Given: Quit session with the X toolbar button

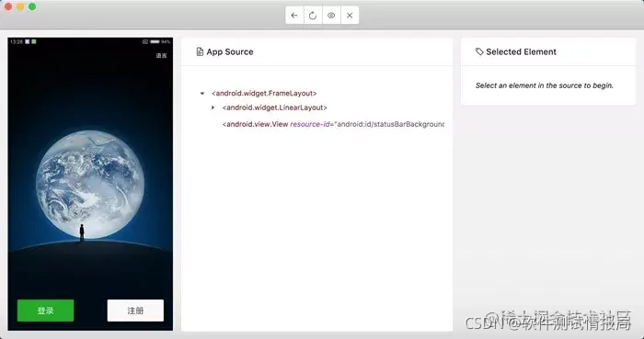Looking at the screenshot, I should click(x=350, y=16).
